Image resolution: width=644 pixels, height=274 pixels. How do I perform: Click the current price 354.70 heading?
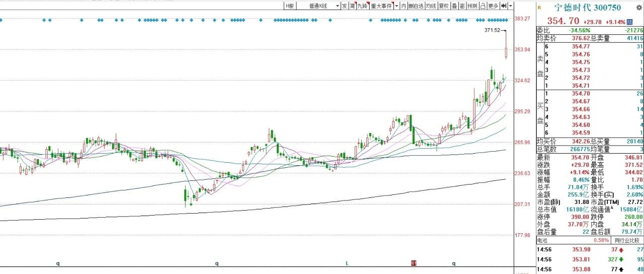click(563, 21)
